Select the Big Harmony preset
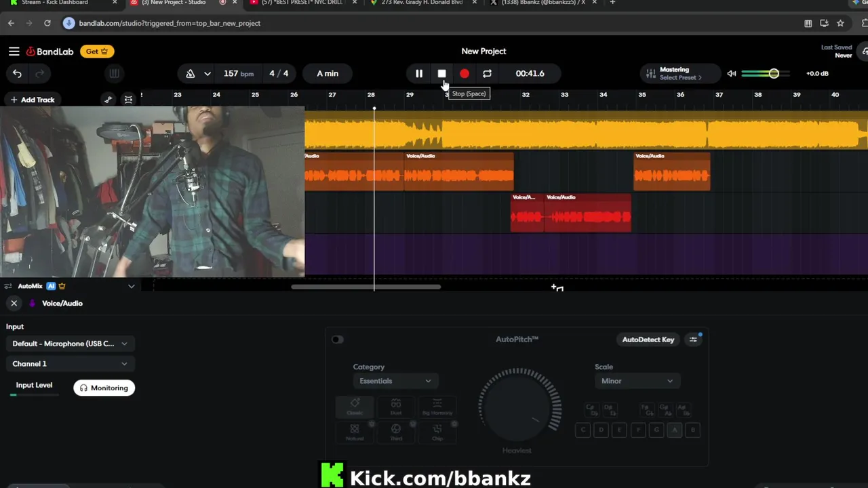868x488 pixels. (437, 407)
